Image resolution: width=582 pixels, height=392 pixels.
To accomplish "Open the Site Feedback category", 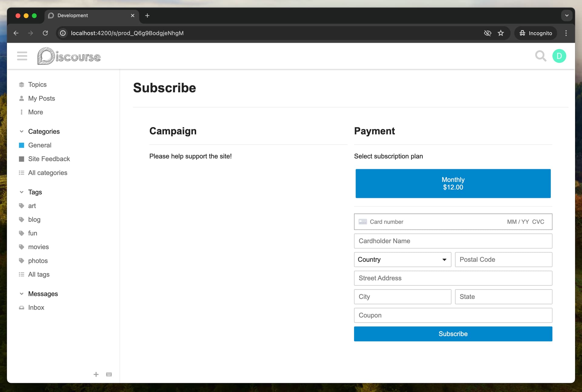I will coord(49,159).
